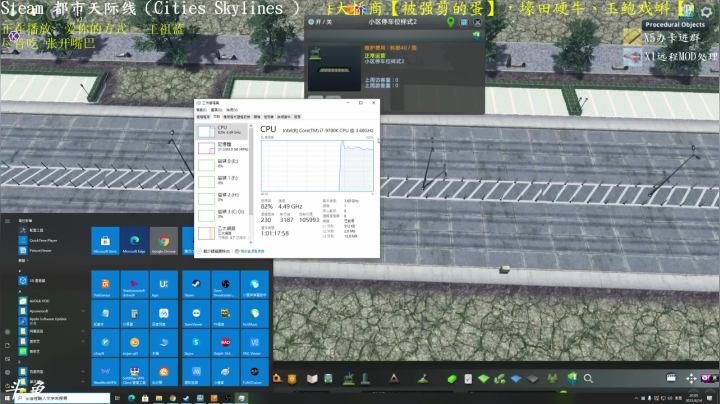Screen dimensions: 720x404
Task: Expand Start menu hamburger navigation
Action: tap(7, 221)
